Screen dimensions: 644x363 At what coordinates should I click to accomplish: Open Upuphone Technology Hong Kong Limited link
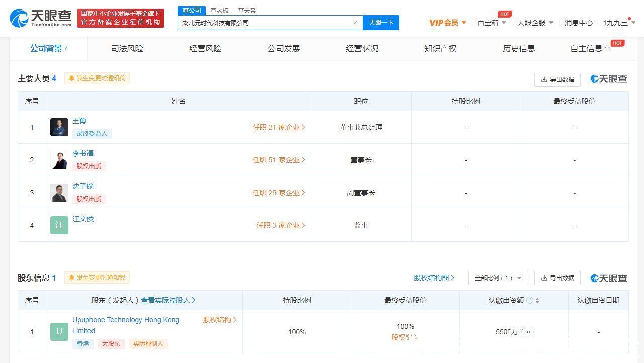click(x=126, y=325)
